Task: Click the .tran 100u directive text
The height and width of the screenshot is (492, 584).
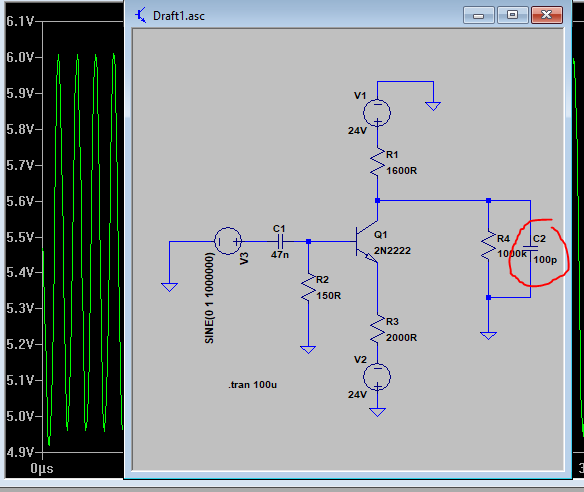Action: pos(253,385)
